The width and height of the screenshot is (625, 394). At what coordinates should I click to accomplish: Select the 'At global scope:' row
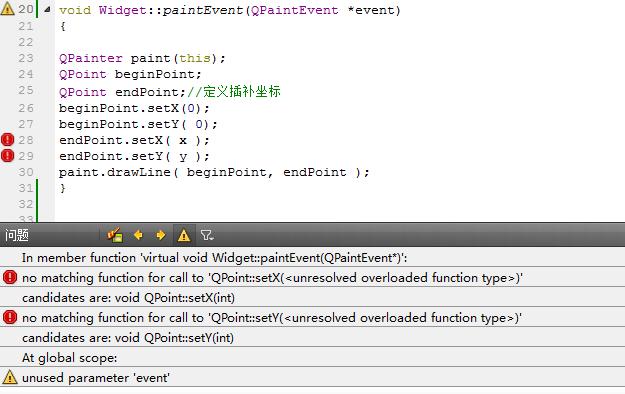[312, 358]
